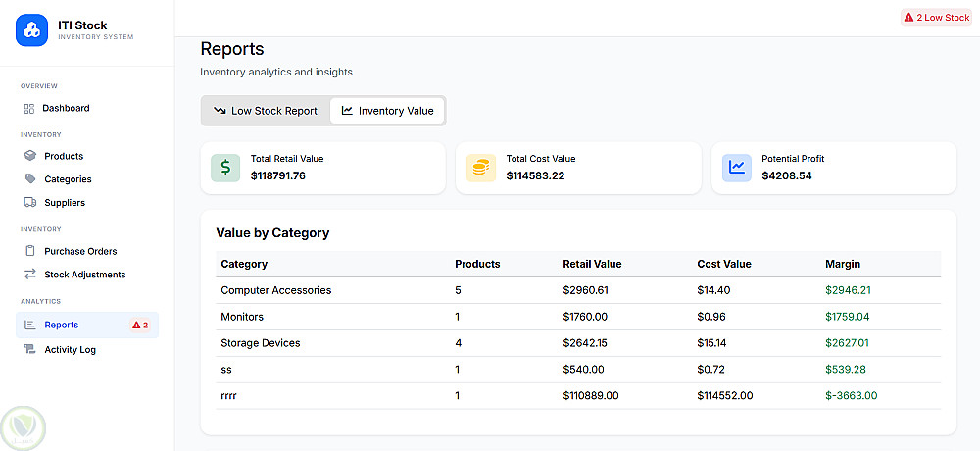
Task: Click the Monitors category row
Action: [242, 317]
